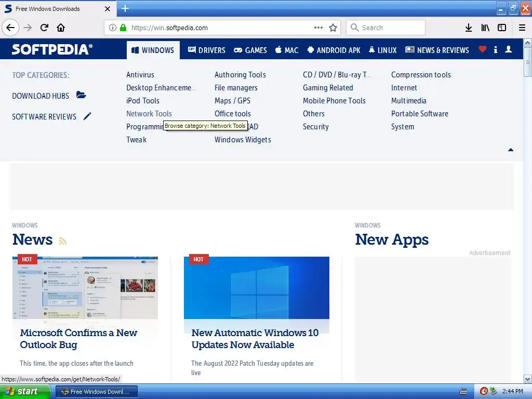Open the System category
Screen dimensions: 532x399
[403, 127]
